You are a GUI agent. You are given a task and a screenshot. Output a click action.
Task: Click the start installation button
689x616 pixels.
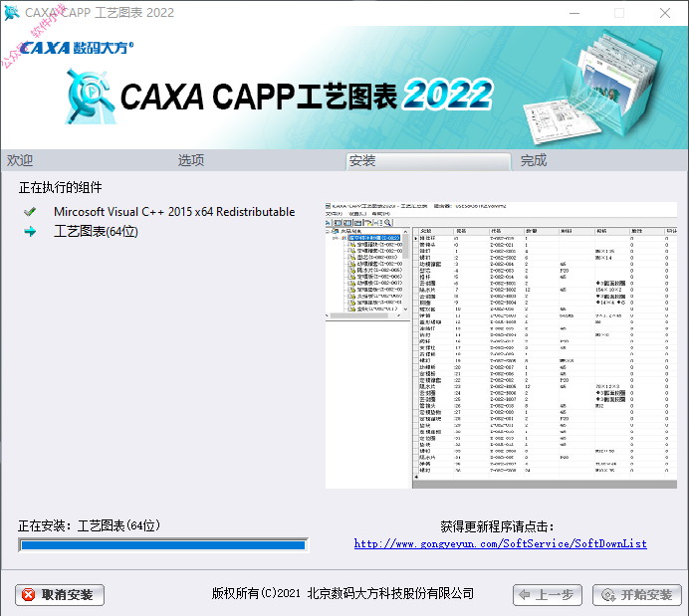pos(636,595)
